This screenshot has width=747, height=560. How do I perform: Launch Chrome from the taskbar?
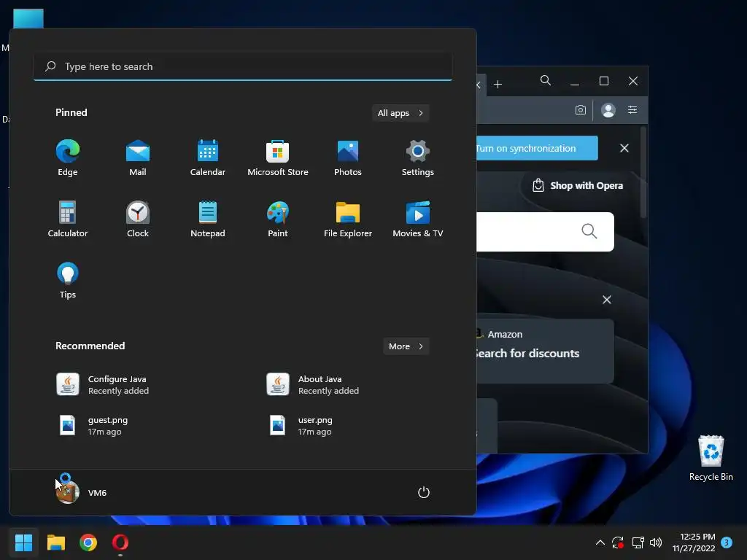tap(88, 542)
